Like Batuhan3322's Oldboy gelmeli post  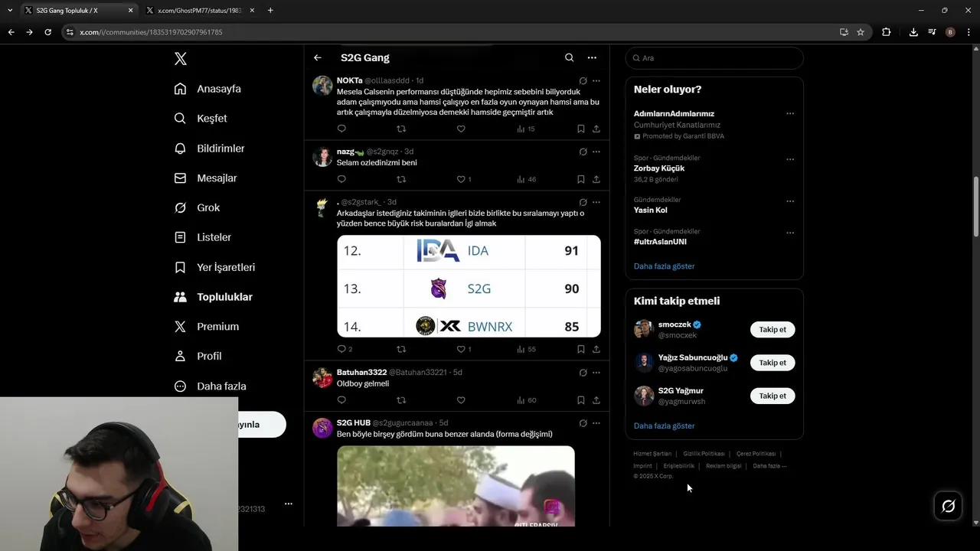click(461, 400)
